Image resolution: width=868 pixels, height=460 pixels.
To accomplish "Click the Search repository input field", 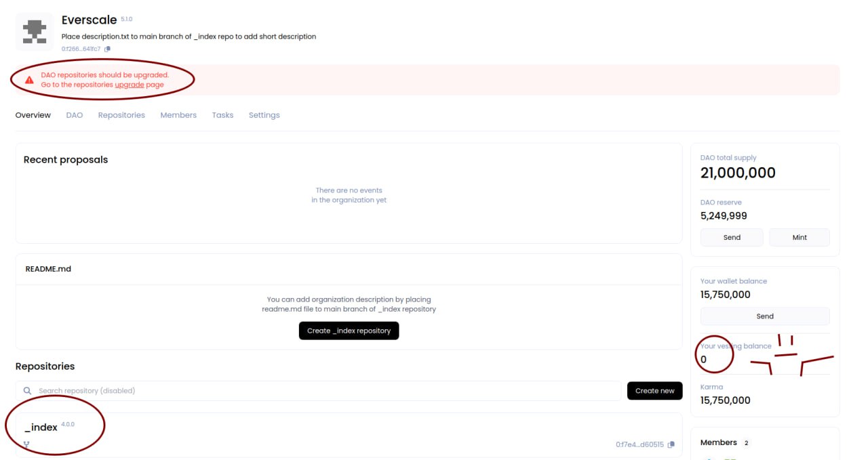I will (325, 391).
